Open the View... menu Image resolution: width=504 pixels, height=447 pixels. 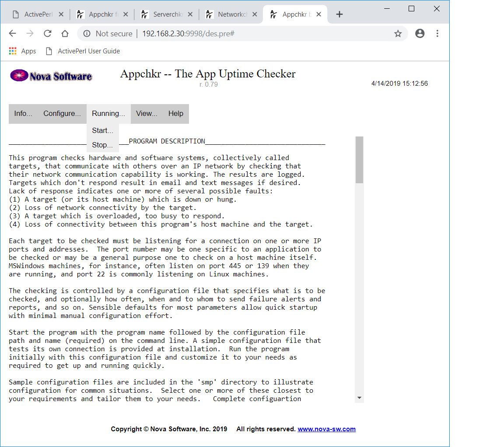tap(147, 113)
